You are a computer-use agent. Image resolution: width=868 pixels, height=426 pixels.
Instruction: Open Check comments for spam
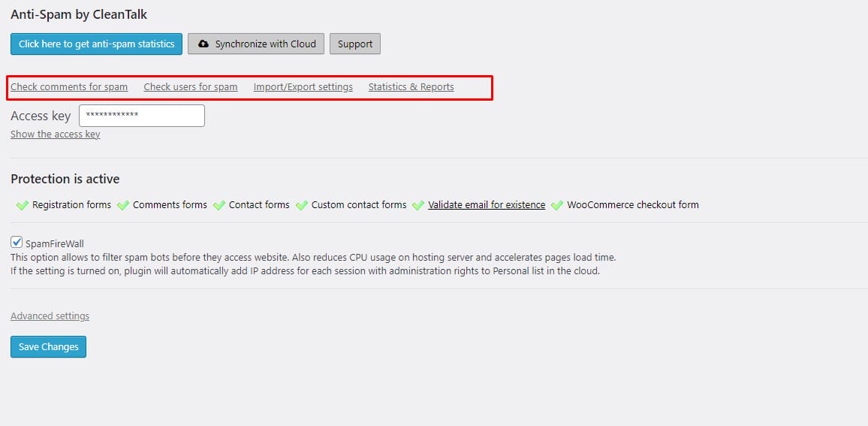tap(69, 87)
